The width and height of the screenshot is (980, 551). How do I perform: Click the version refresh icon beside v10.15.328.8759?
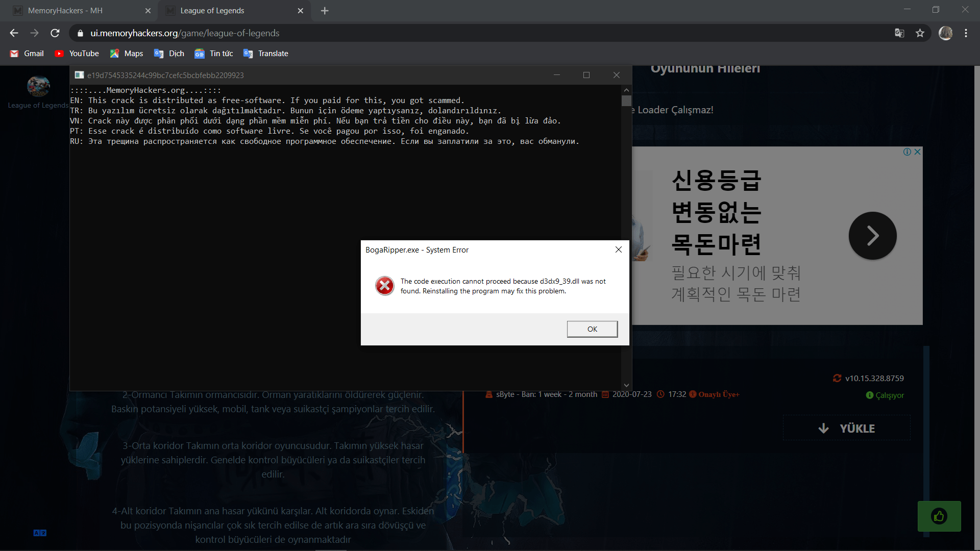point(837,378)
